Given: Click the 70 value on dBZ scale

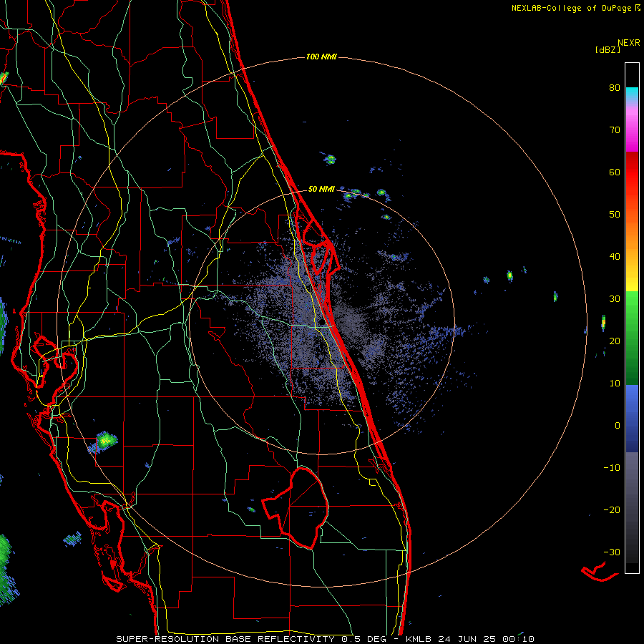Looking at the screenshot, I should point(615,130).
